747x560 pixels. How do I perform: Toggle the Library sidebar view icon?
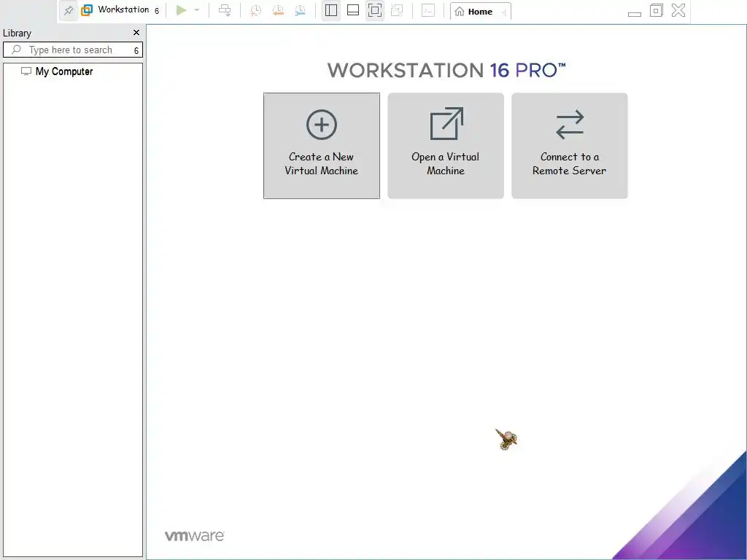(x=331, y=10)
